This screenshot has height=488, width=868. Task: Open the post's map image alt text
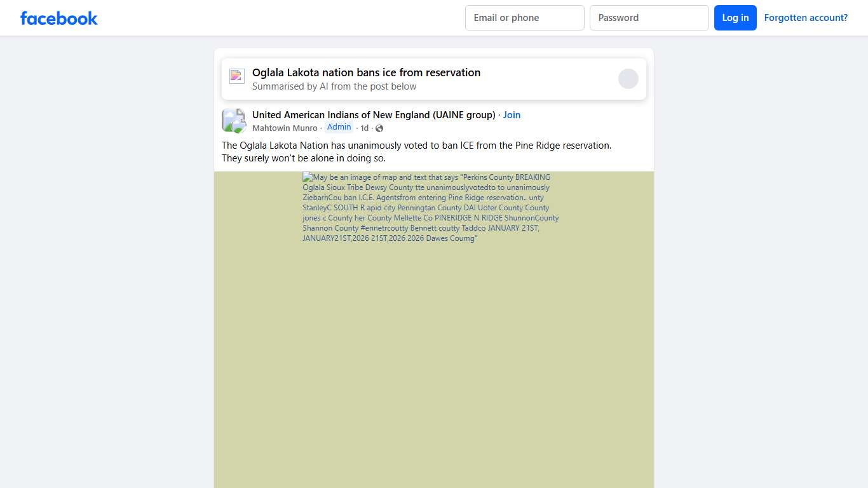(x=431, y=208)
